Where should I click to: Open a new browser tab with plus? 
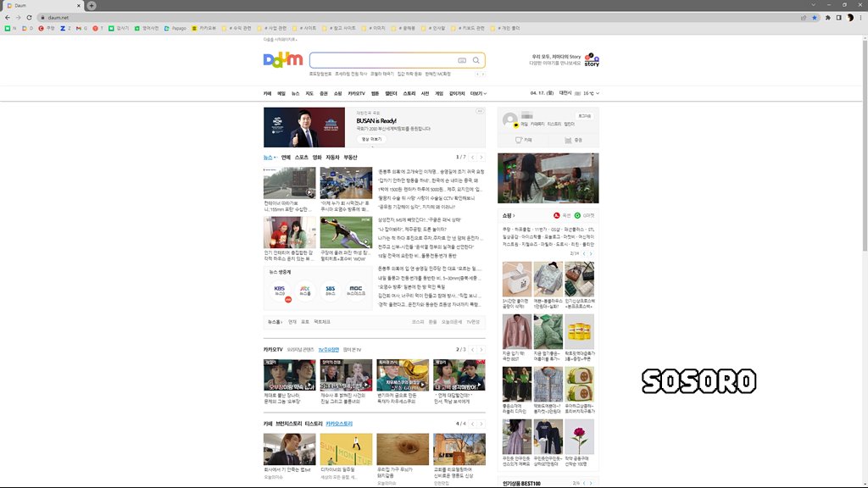click(92, 6)
